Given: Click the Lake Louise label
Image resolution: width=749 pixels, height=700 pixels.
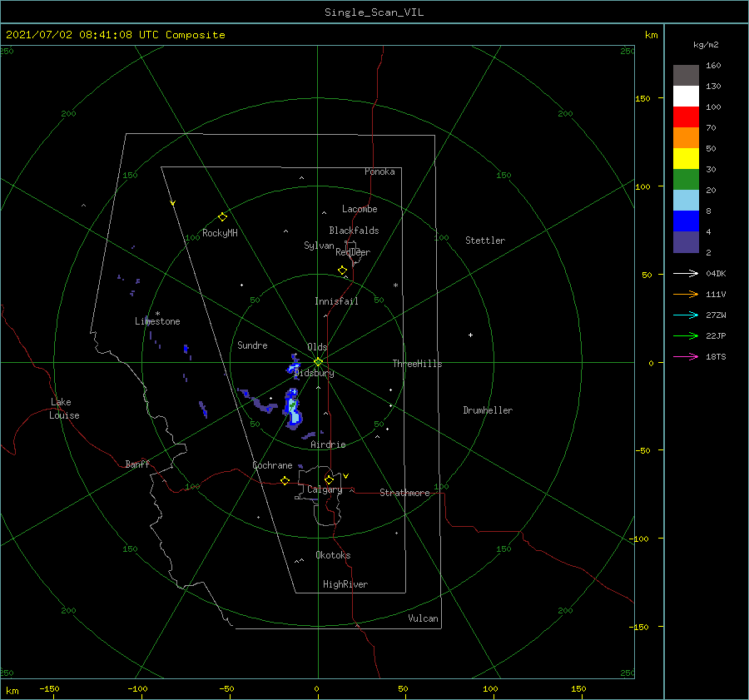Looking at the screenshot, I should 64,409.
